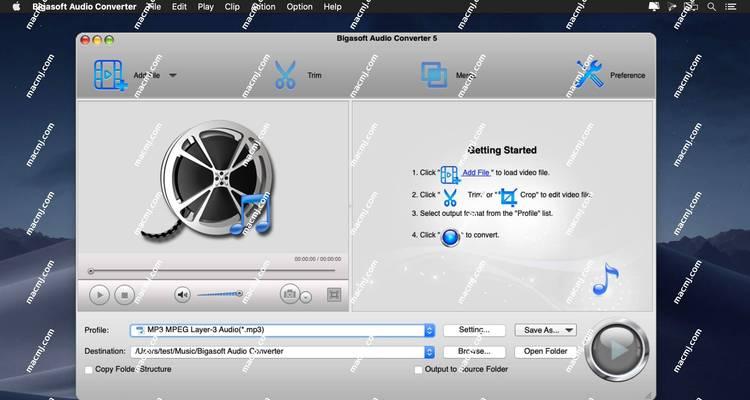Viewport: 750px width, 400px height.
Task: Take a snapshot with the camera icon
Action: coord(289,294)
